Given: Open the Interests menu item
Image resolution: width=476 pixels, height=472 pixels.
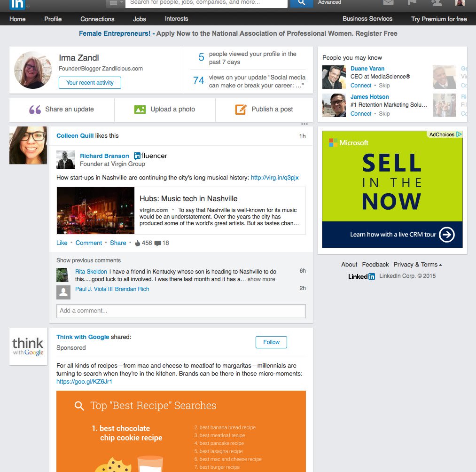Looking at the screenshot, I should (x=176, y=18).
